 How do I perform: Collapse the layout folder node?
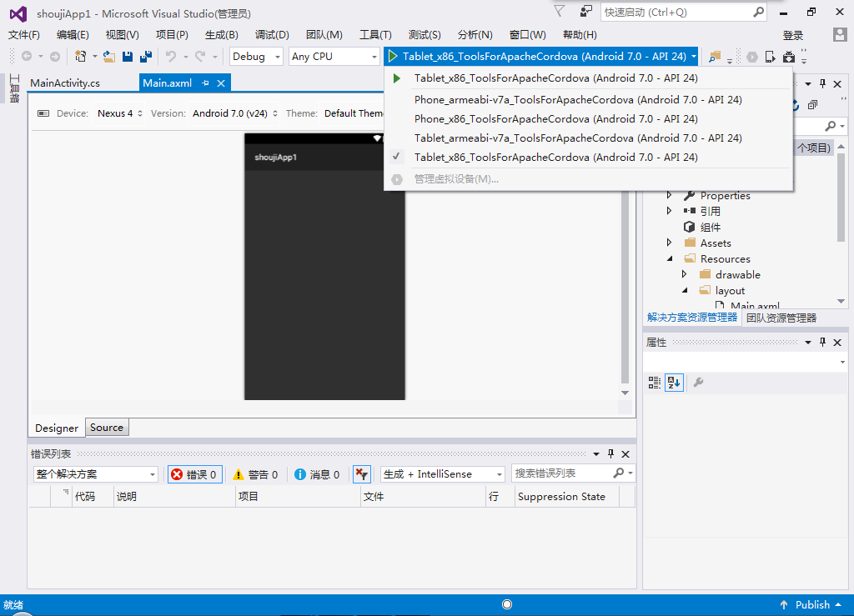pos(686,290)
